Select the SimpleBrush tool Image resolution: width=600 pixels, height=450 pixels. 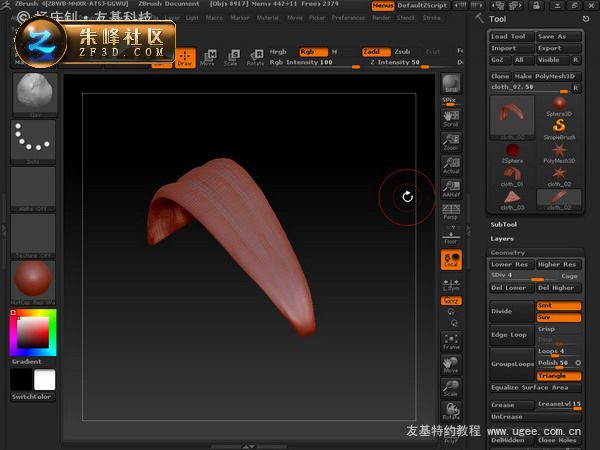[559, 129]
